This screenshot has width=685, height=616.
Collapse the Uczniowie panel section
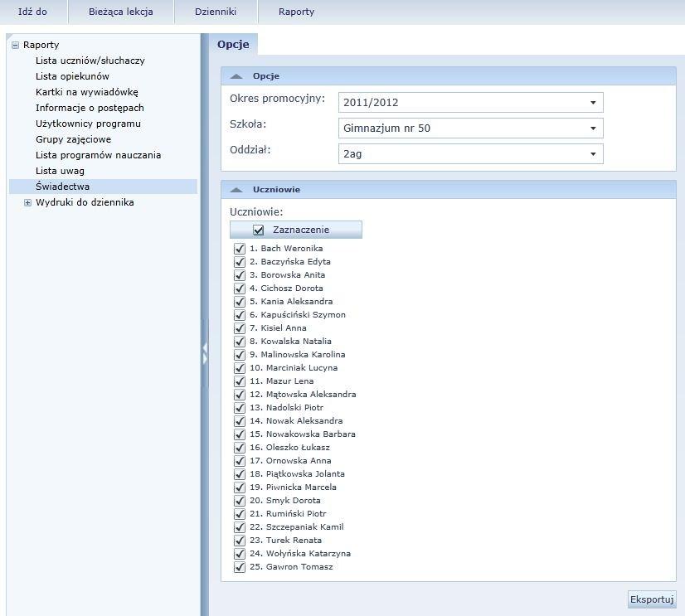coord(236,190)
